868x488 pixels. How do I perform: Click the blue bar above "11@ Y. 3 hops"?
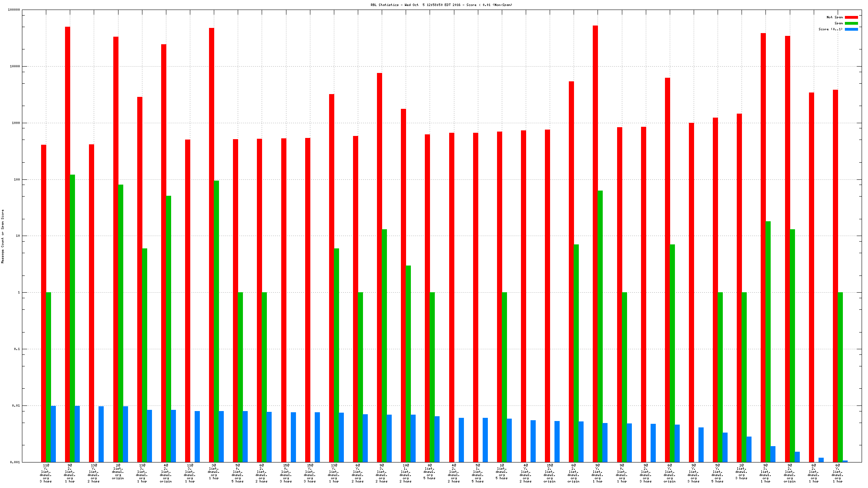pos(53,434)
